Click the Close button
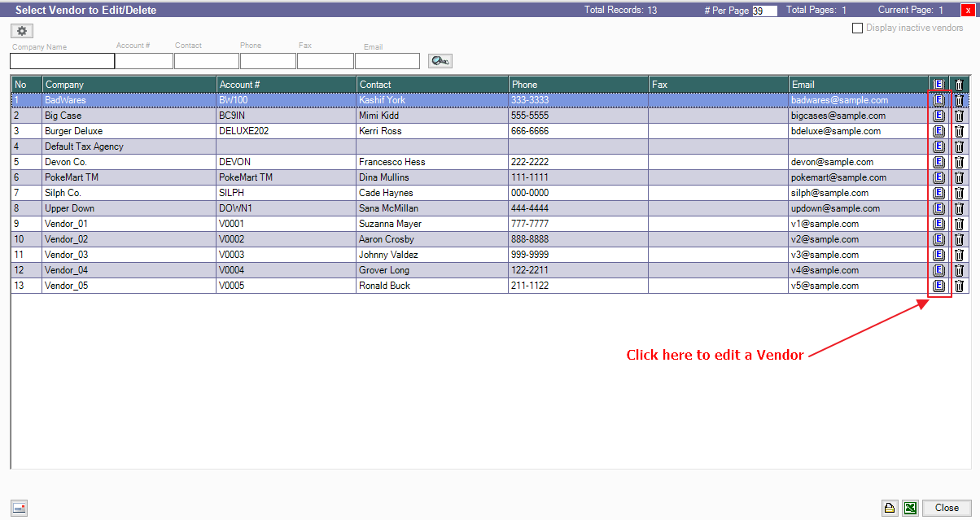Image resolution: width=980 pixels, height=520 pixels. 947,508
